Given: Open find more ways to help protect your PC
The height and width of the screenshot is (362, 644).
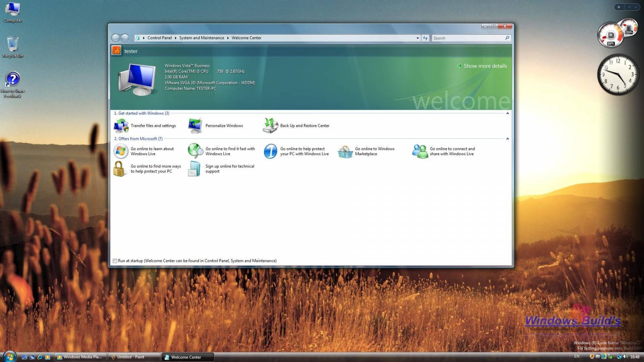Looking at the screenshot, I should click(147, 169).
